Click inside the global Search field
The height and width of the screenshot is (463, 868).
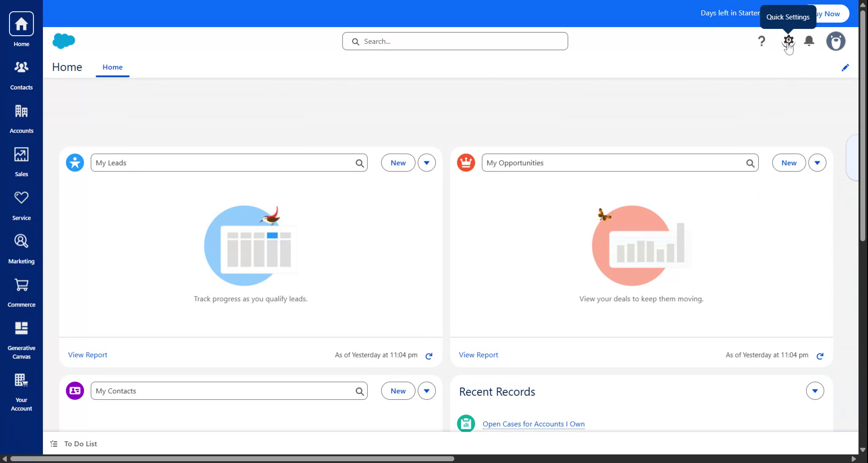click(455, 41)
